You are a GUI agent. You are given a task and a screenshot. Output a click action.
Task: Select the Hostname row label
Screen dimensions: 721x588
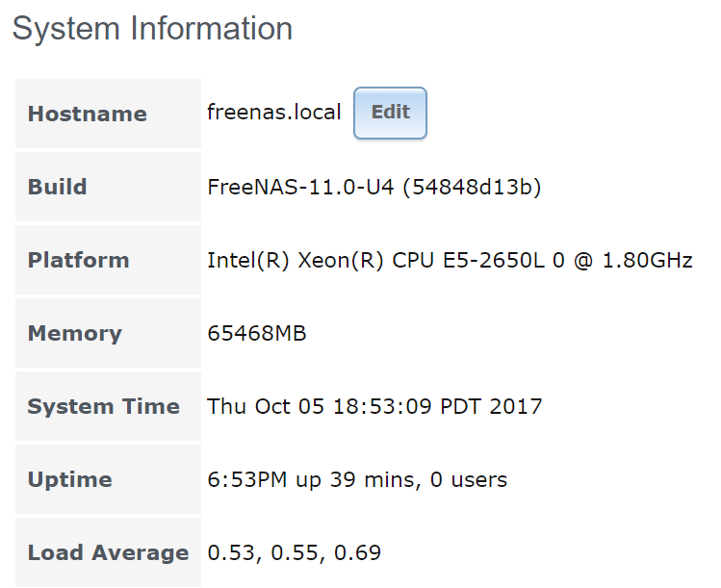click(x=88, y=114)
